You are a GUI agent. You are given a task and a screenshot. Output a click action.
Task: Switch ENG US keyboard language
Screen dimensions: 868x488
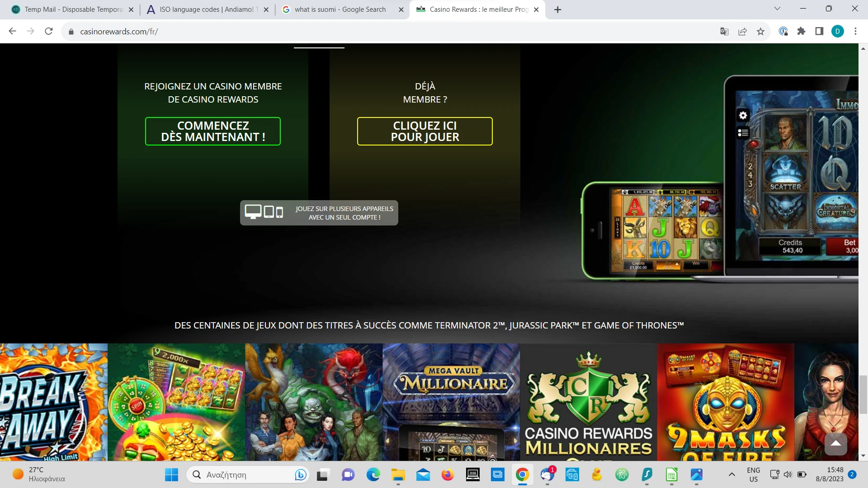pos(754,474)
